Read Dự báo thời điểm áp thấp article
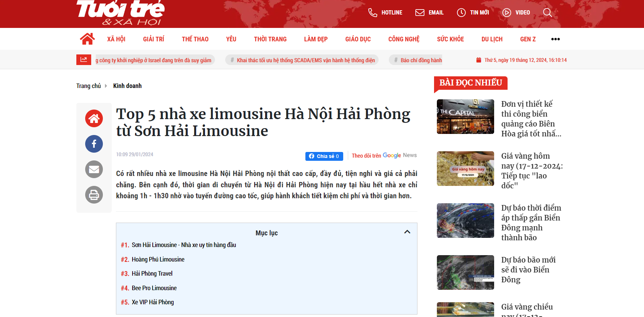 point(531,223)
